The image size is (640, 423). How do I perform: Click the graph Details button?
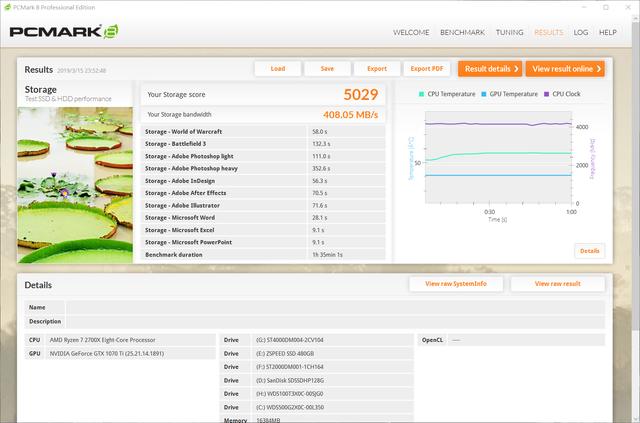590,251
